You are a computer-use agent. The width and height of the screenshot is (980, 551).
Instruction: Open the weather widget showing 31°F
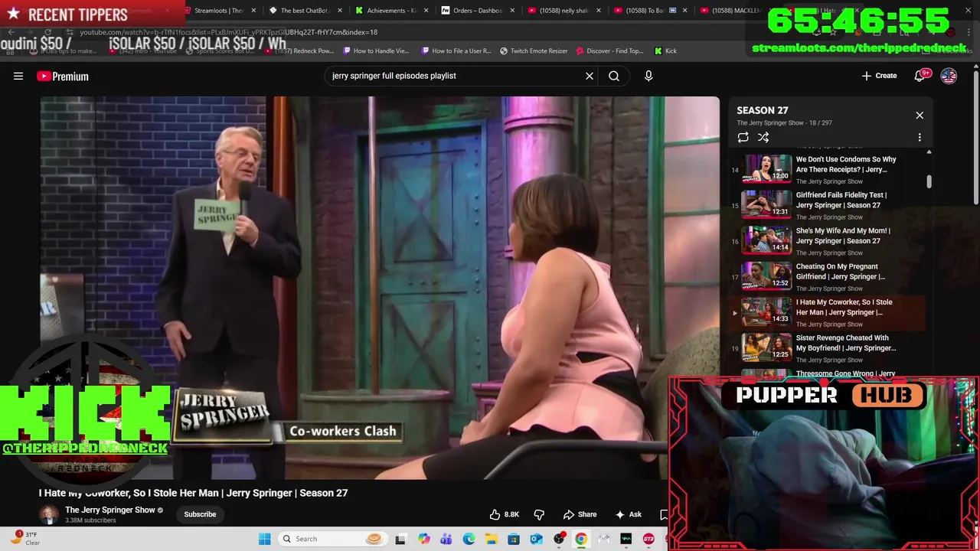(x=24, y=538)
